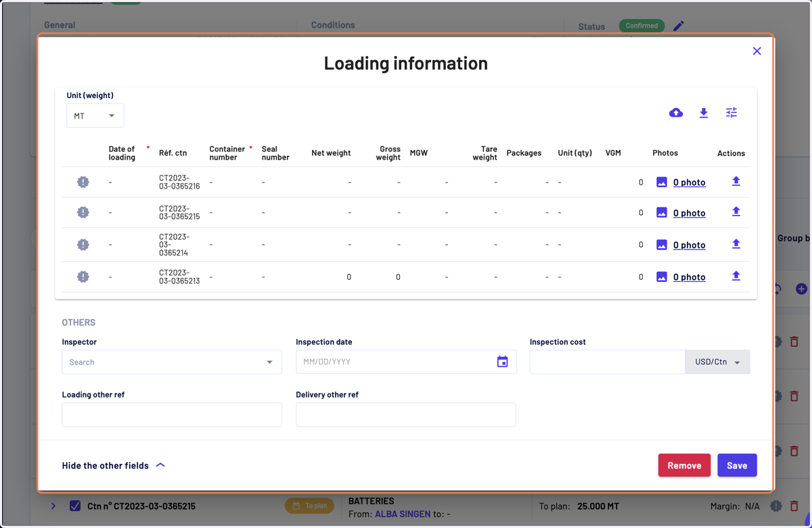812x528 pixels.
Task: Click the Gross weight column header
Action: pyautogui.click(x=388, y=153)
